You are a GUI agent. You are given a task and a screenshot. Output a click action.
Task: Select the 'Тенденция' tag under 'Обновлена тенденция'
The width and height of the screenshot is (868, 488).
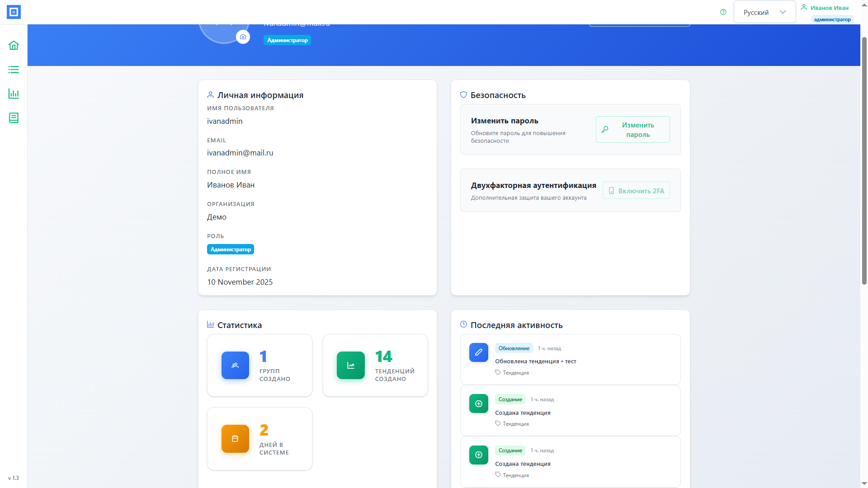click(511, 372)
